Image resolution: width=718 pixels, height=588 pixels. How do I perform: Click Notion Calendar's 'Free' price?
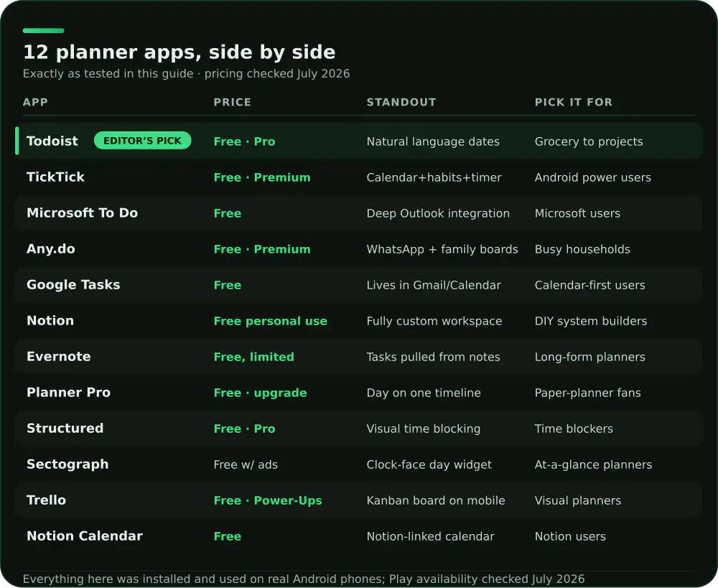coord(228,536)
